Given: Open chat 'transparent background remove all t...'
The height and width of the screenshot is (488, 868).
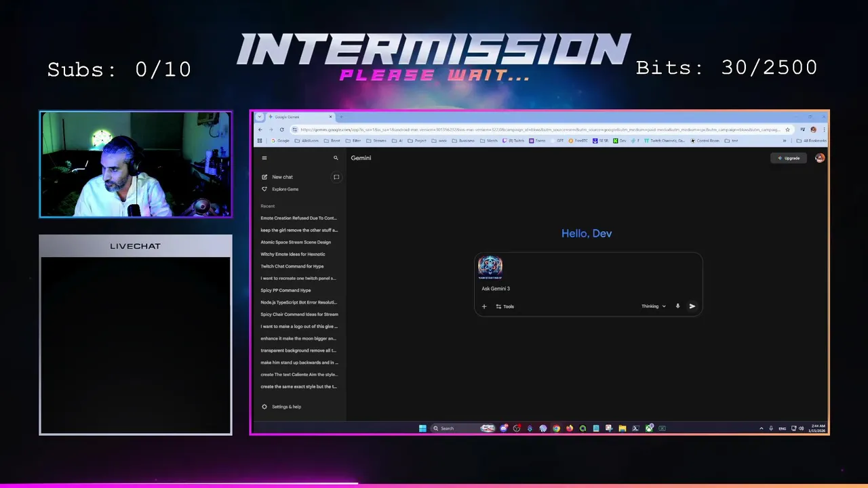Looking at the screenshot, I should pyautogui.click(x=298, y=350).
